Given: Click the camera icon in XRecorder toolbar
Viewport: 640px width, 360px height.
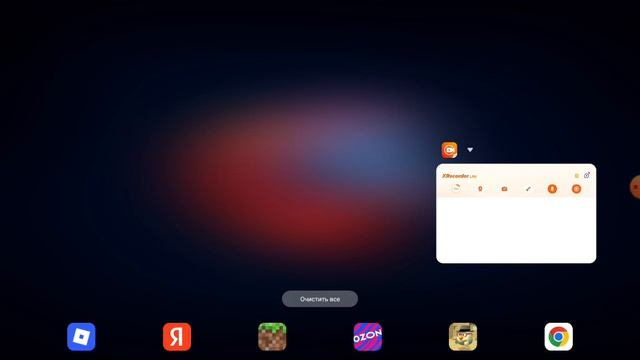Looking at the screenshot, I should (x=504, y=189).
